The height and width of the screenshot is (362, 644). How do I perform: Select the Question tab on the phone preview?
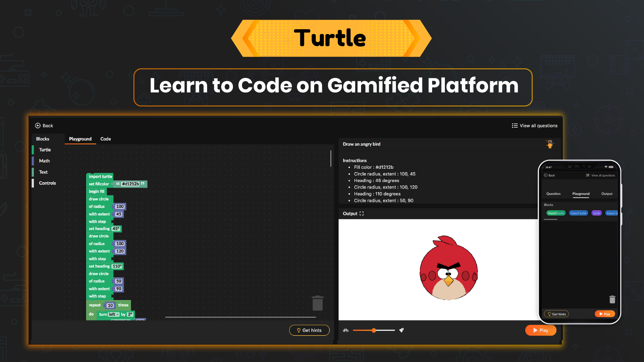pos(553,194)
